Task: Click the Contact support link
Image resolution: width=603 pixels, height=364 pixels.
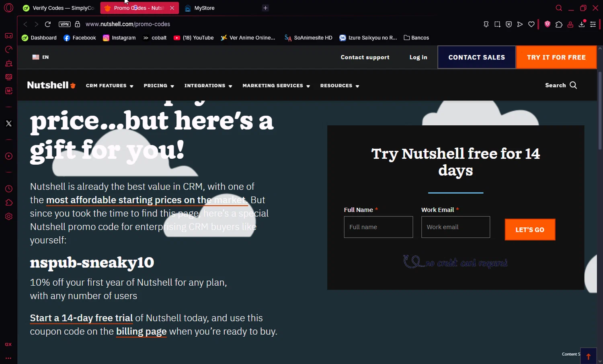Action: [365, 57]
